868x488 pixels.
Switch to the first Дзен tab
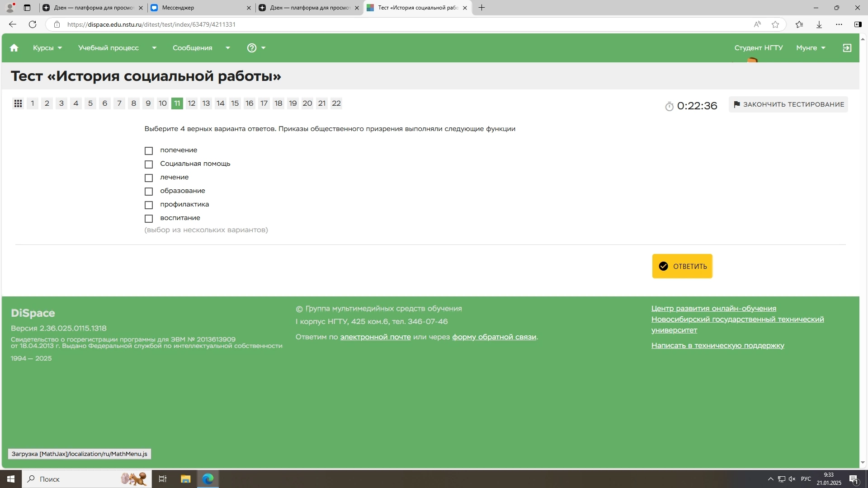[93, 8]
